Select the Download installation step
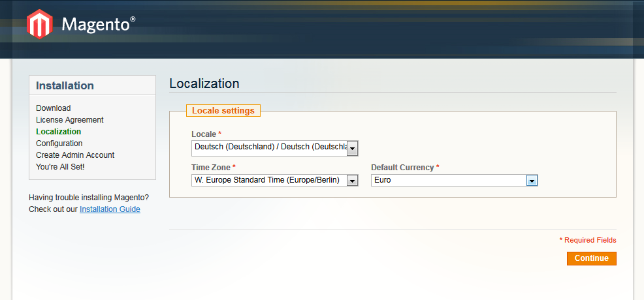This screenshot has height=300, width=644. click(x=54, y=108)
